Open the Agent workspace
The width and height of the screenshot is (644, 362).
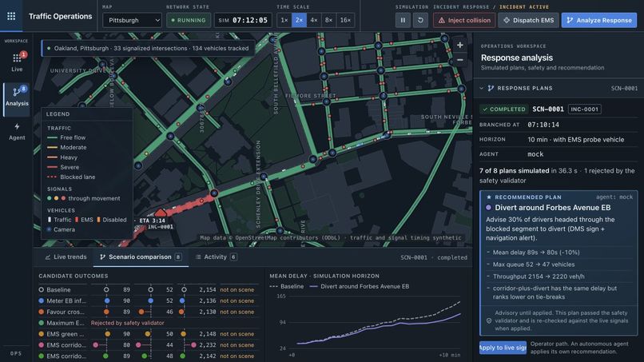click(17, 132)
